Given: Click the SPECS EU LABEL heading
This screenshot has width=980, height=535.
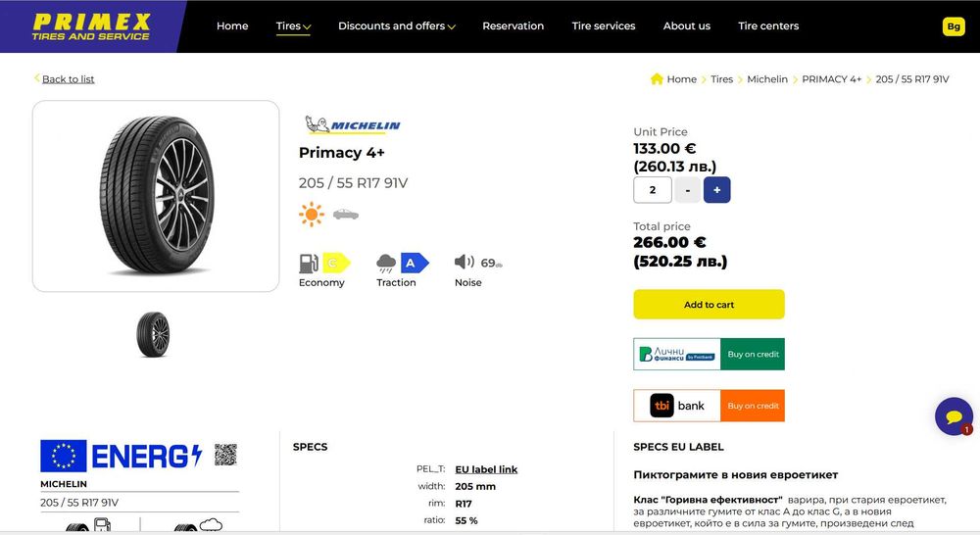Looking at the screenshot, I should point(678,447).
